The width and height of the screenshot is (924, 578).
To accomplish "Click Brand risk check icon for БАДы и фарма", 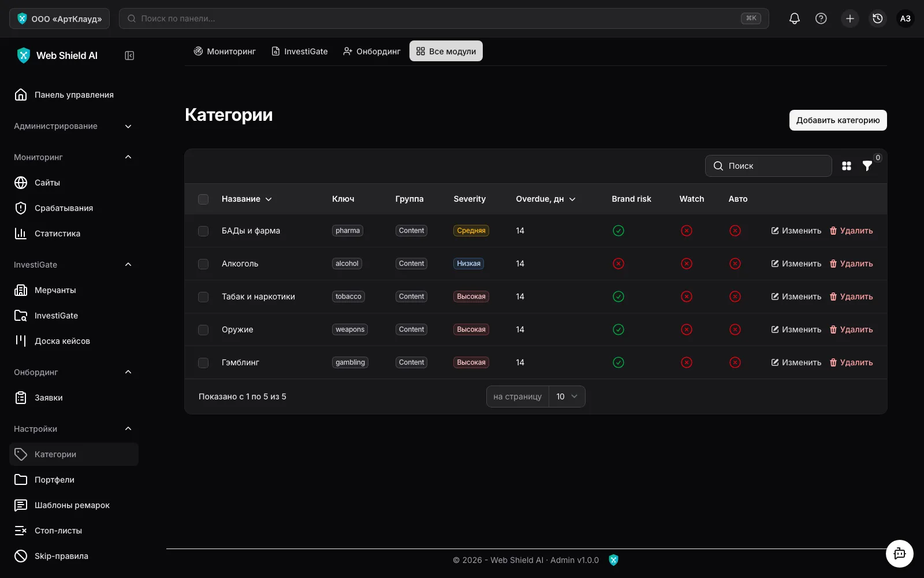I will 619,231.
